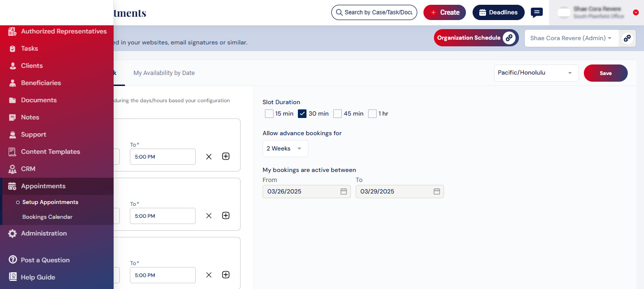Remove first time slot with X icon

209,157
